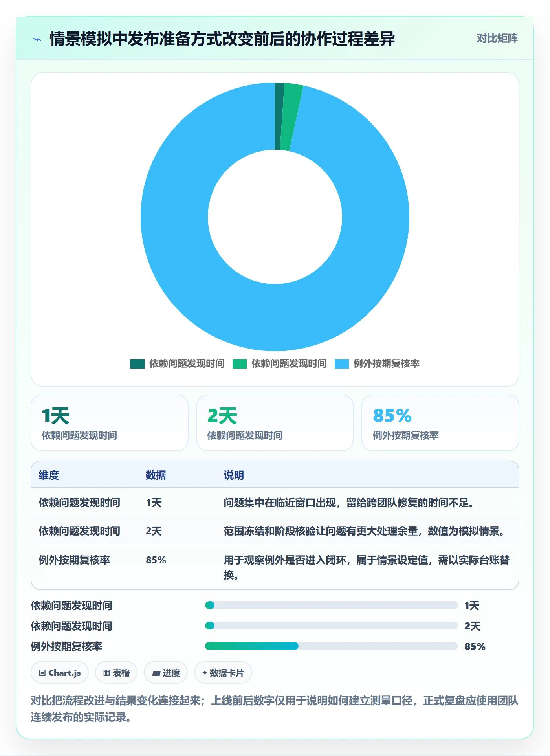Screen dimensions: 550x756
Task: Open the 1天 data card
Action: click(x=110, y=423)
